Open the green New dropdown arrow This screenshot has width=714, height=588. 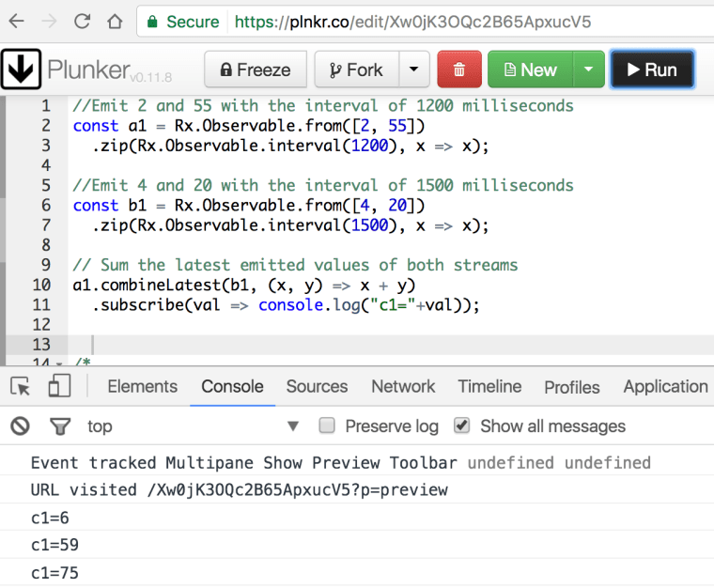pos(587,70)
